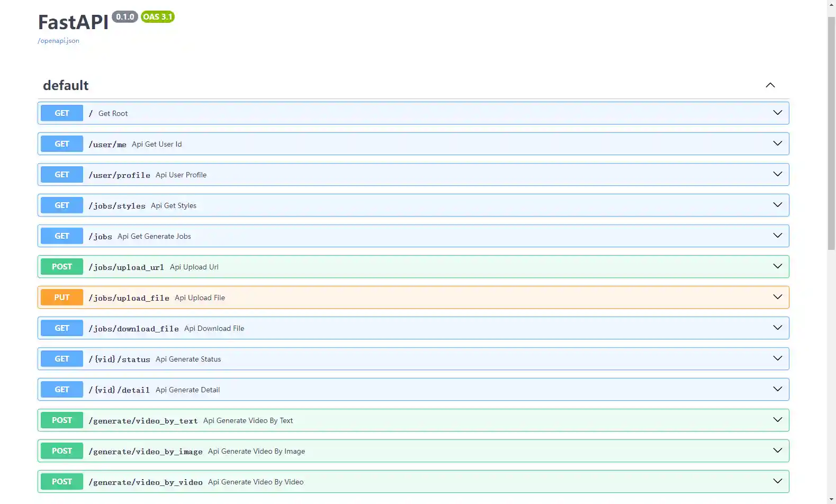The width and height of the screenshot is (836, 504).
Task: Click the page vertical scrollbar thumb
Action: point(831,132)
